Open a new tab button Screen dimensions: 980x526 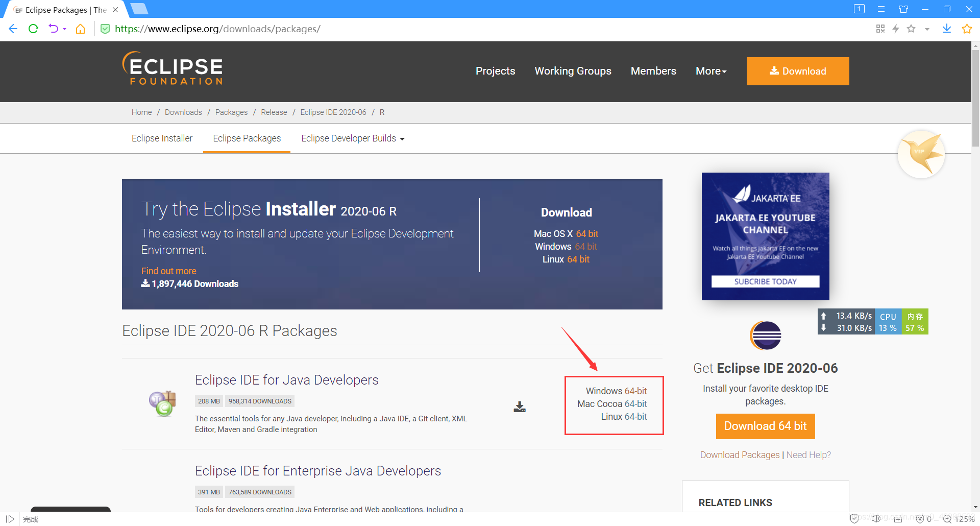coord(139,9)
